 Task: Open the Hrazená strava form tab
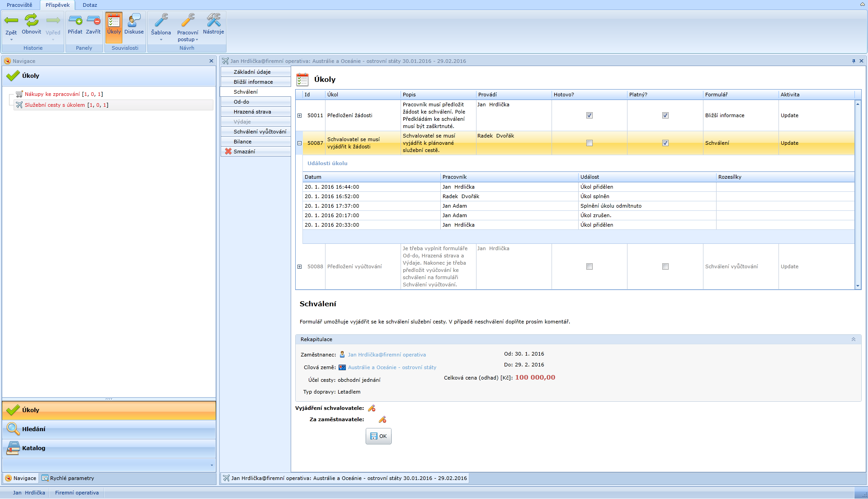coord(252,112)
